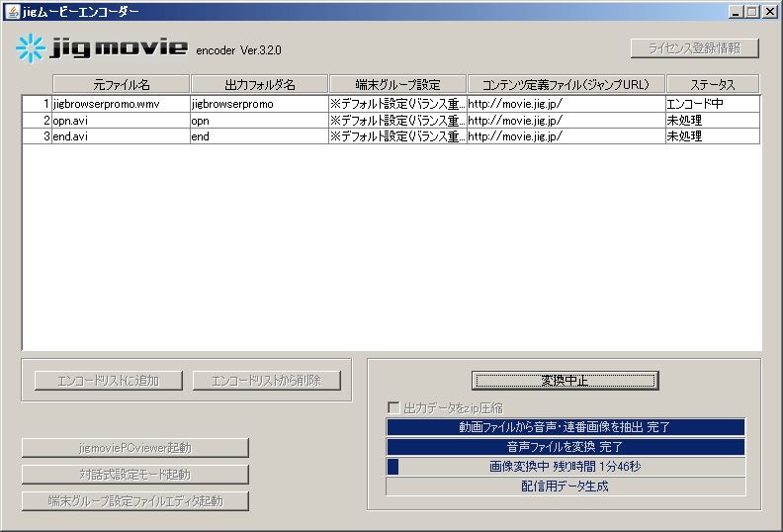Select the jigbrowserpromo.wmv row

pos(119,103)
